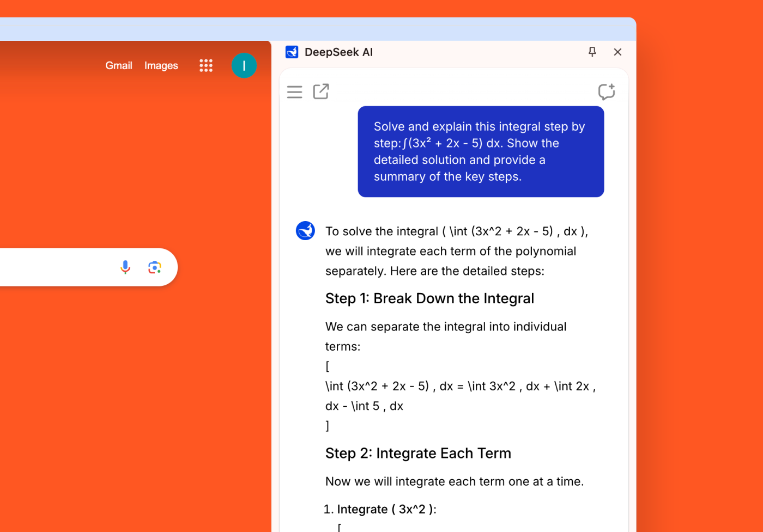Screen dimensions: 763x532
Task: Open the Gmail link
Action: 119,66
